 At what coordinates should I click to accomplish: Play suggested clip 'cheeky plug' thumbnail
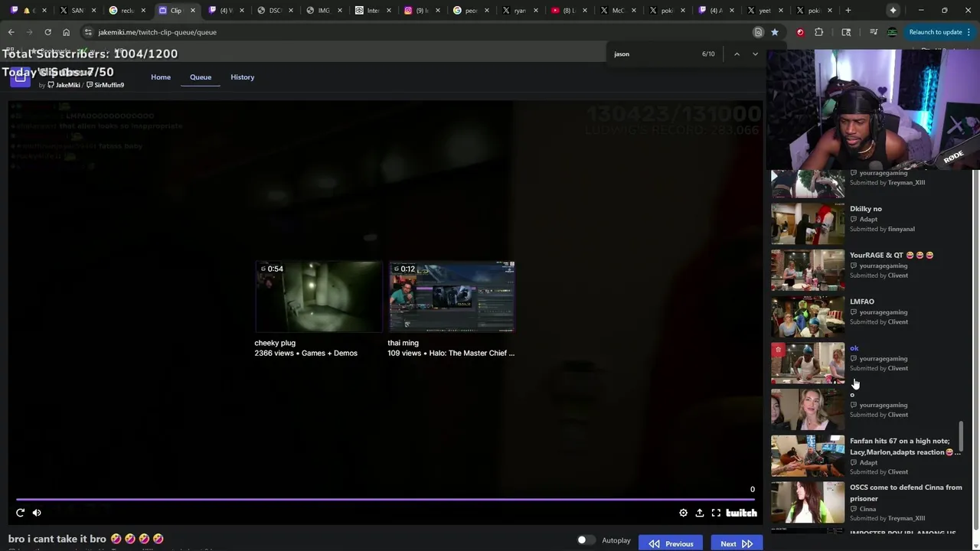[318, 297]
